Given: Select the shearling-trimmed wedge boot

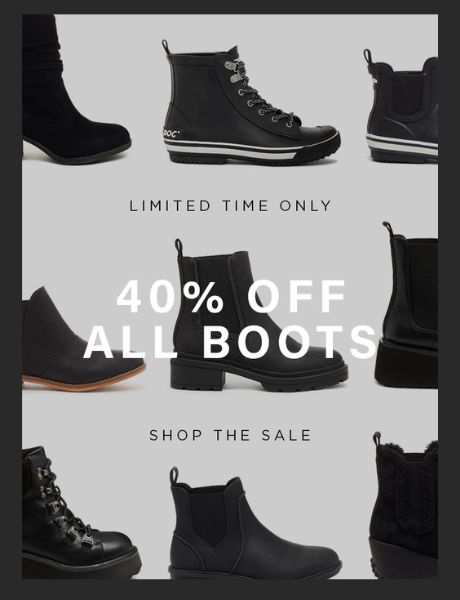Looking at the screenshot, I should (x=404, y=504).
